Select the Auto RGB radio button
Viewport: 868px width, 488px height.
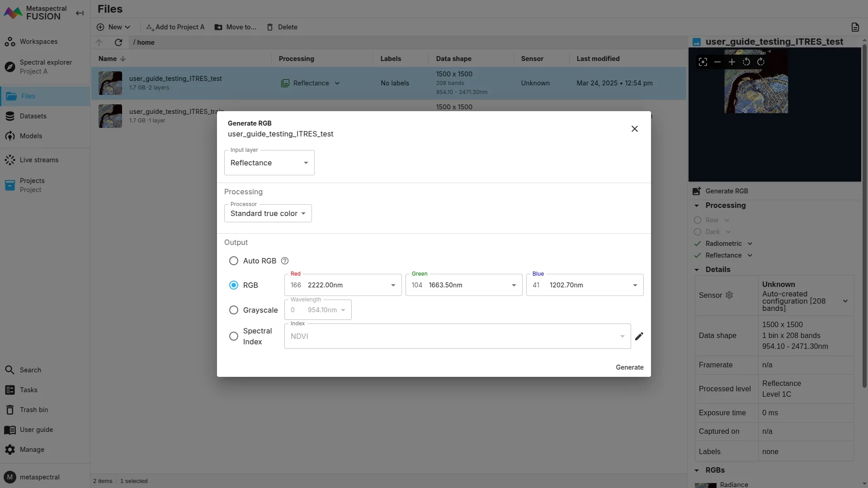234,261
